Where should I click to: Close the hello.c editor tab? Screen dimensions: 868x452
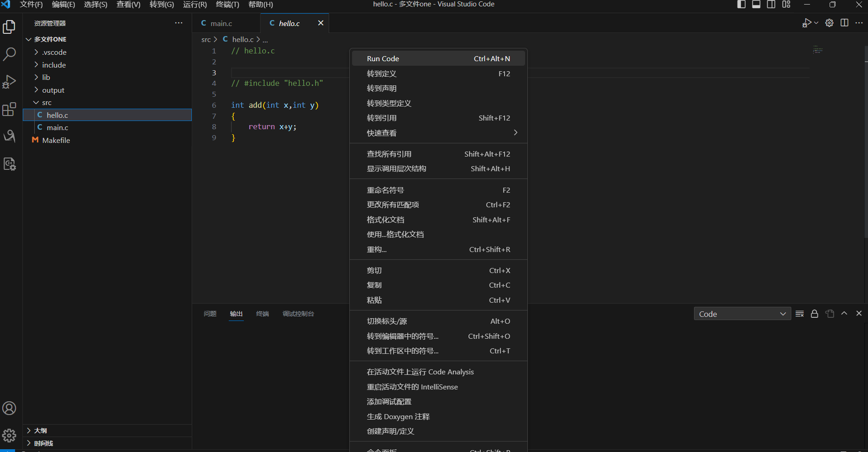[321, 23]
